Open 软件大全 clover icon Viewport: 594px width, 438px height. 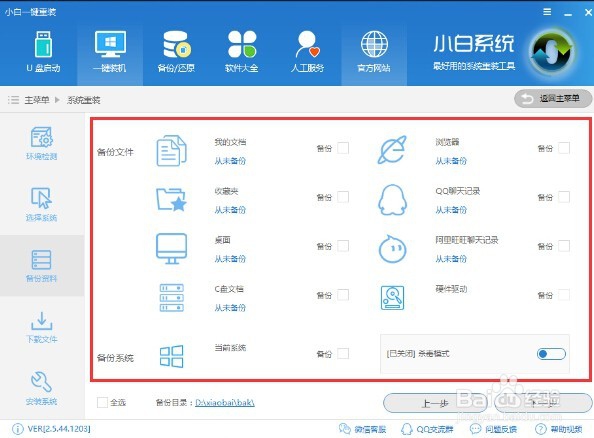(x=242, y=44)
